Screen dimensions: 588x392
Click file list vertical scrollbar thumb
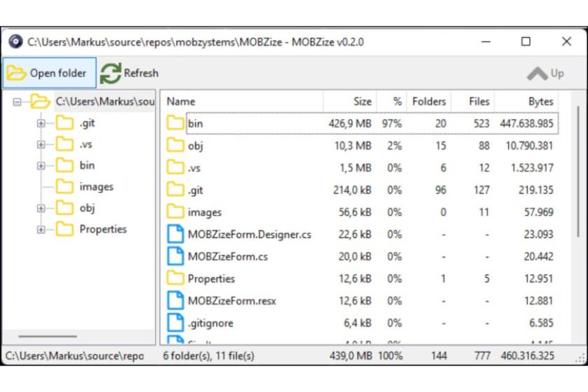tap(578, 171)
